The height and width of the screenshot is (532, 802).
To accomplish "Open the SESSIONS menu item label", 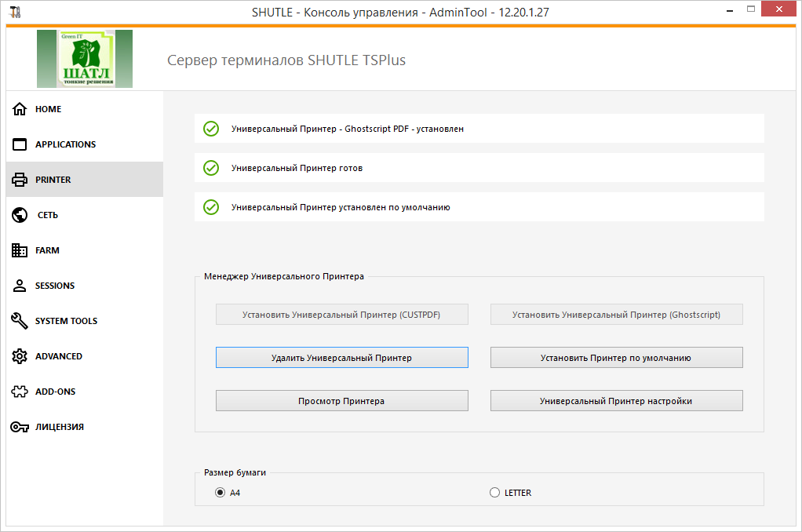I will click(x=55, y=286).
